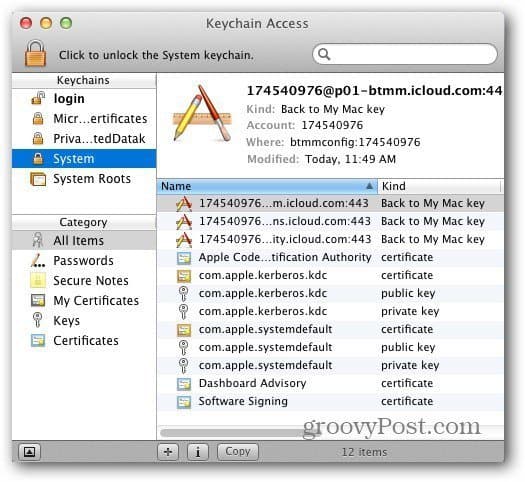
Task: Sort the list by Name column
Action: pyautogui.click(x=267, y=186)
